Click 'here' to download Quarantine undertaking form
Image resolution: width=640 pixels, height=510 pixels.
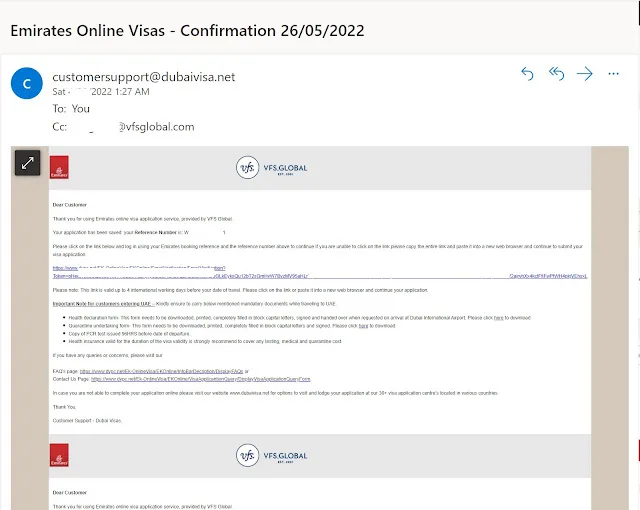(363, 326)
